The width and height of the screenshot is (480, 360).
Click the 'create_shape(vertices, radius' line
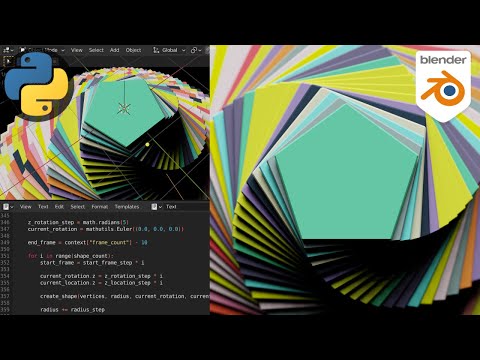click(x=125, y=296)
